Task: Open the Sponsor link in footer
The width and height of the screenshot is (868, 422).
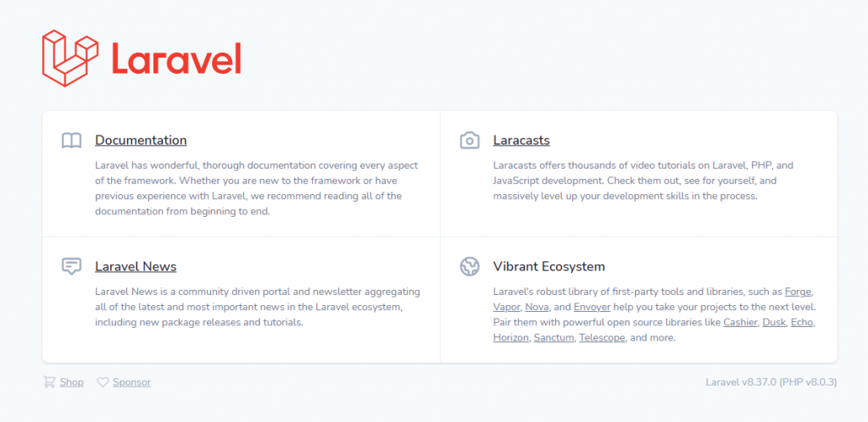Action: 131,382
